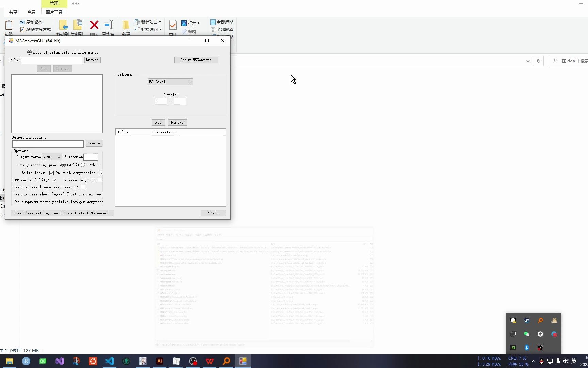This screenshot has height=368, width=588.
Task: Toggle Use numpress linear compression checkbox
Action: tap(83, 187)
